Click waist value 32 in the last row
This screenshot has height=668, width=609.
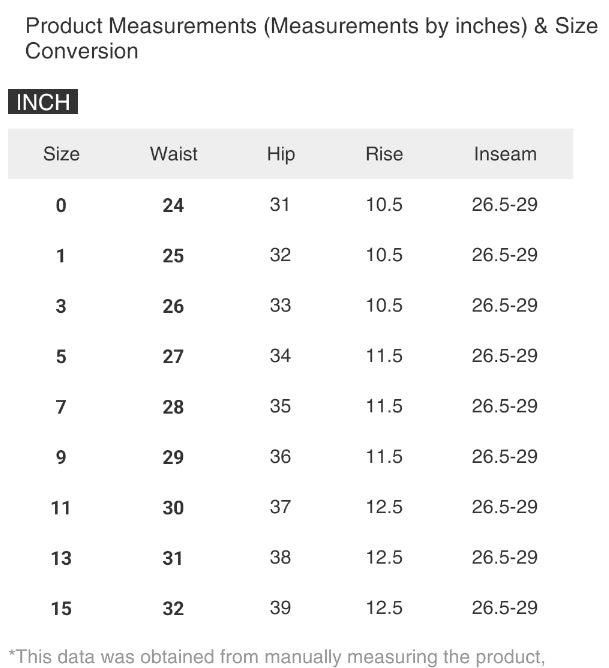coord(173,608)
